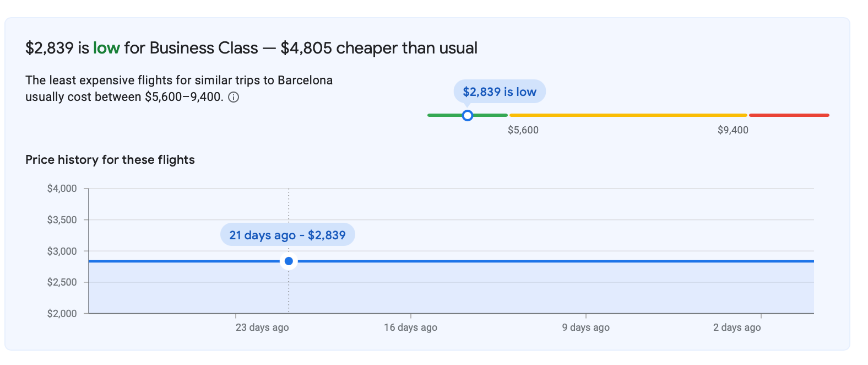Viewport: 868px width, 365px height.
Task: Click the "Price history for these flights" heading
Action: coord(110,160)
